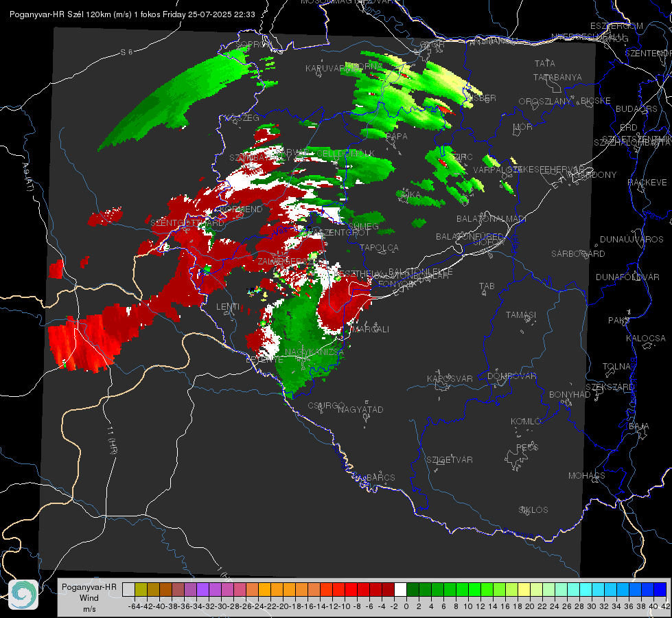This screenshot has width=672, height=618.
Task: Click the LENTI city label
Action: [228, 307]
